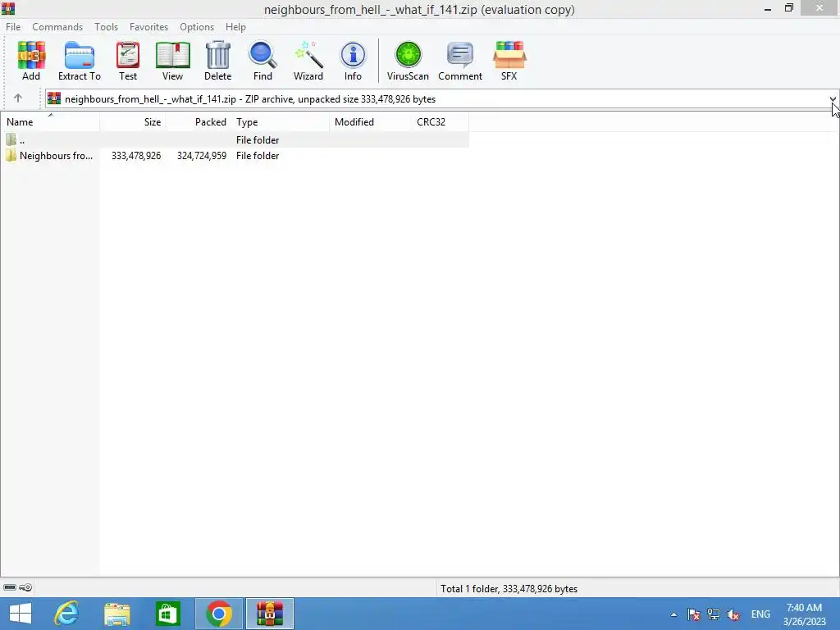
Task: Click the ENG language indicator
Action: pos(760,614)
